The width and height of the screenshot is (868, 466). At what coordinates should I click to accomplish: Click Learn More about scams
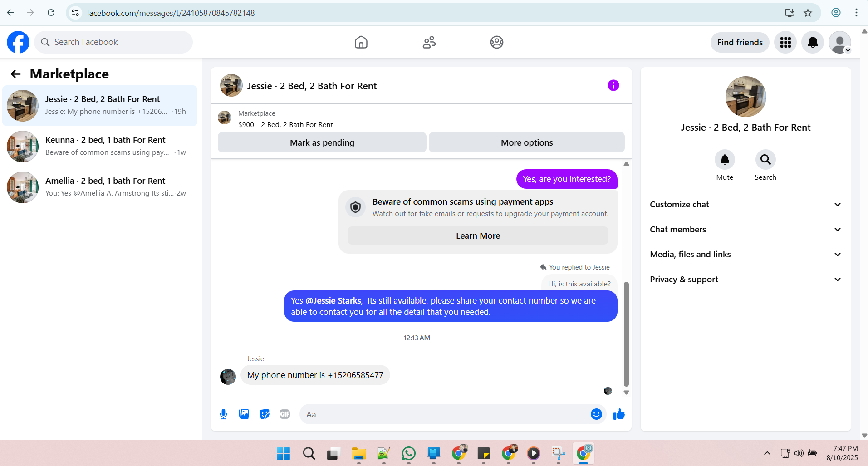[478, 236]
